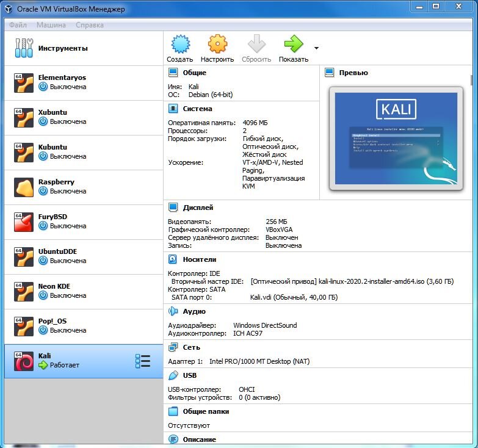The height and width of the screenshot is (448, 478).
Task: Select the UbuntuDDE VM icon
Action: coord(24,256)
